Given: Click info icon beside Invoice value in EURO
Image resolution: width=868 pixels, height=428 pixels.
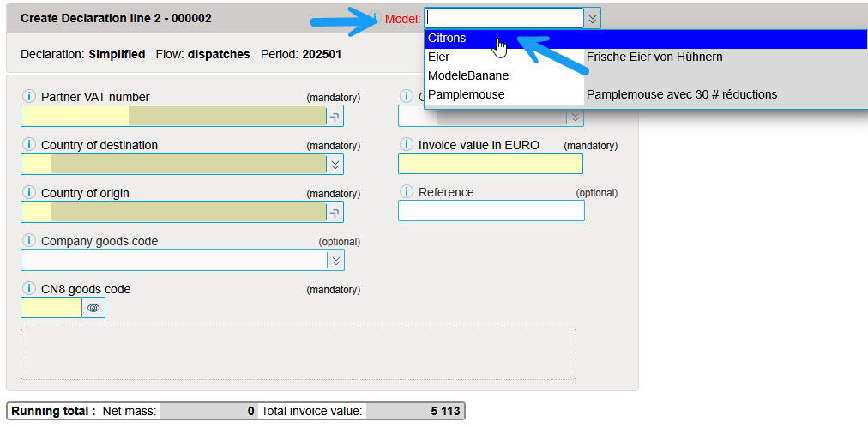Looking at the screenshot, I should coord(407,145).
